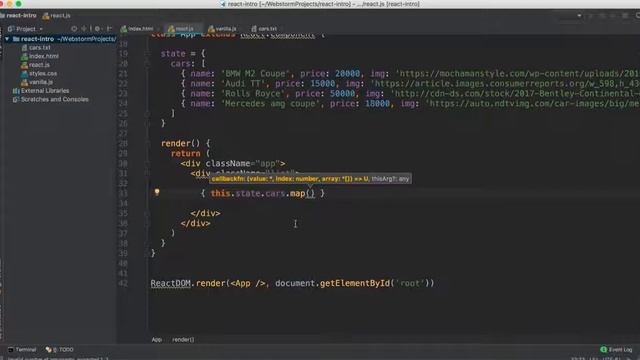Click the price value 18000
The image size is (640, 360).
[377, 104]
